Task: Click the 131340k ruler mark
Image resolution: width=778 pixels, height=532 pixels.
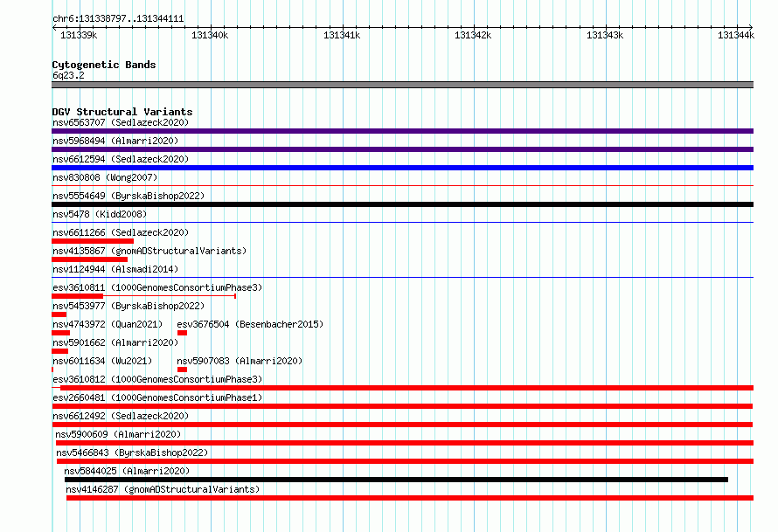Action: click(x=210, y=35)
